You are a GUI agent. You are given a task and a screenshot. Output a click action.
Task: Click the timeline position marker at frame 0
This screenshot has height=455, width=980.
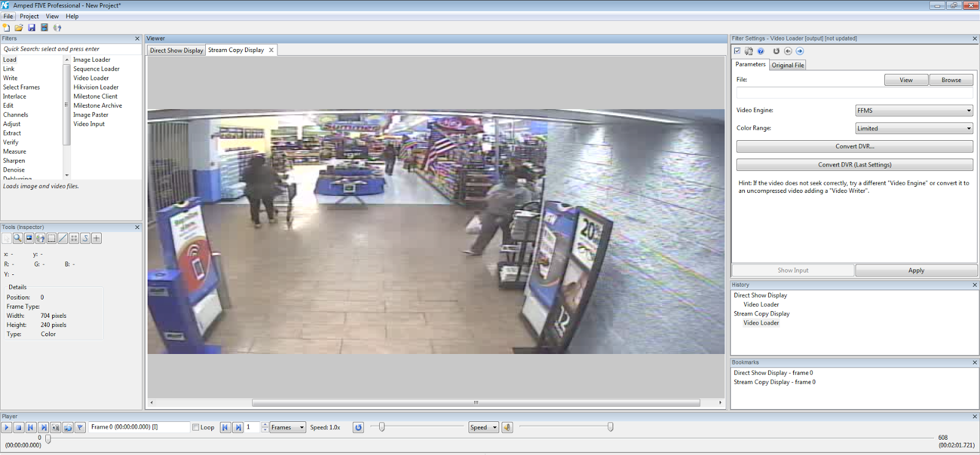tap(48, 438)
